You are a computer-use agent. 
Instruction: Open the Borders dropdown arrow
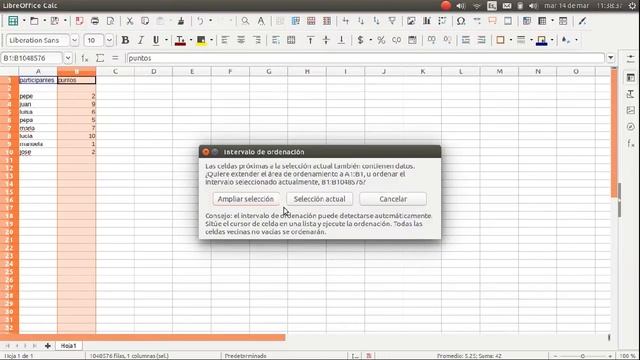pos(511,40)
